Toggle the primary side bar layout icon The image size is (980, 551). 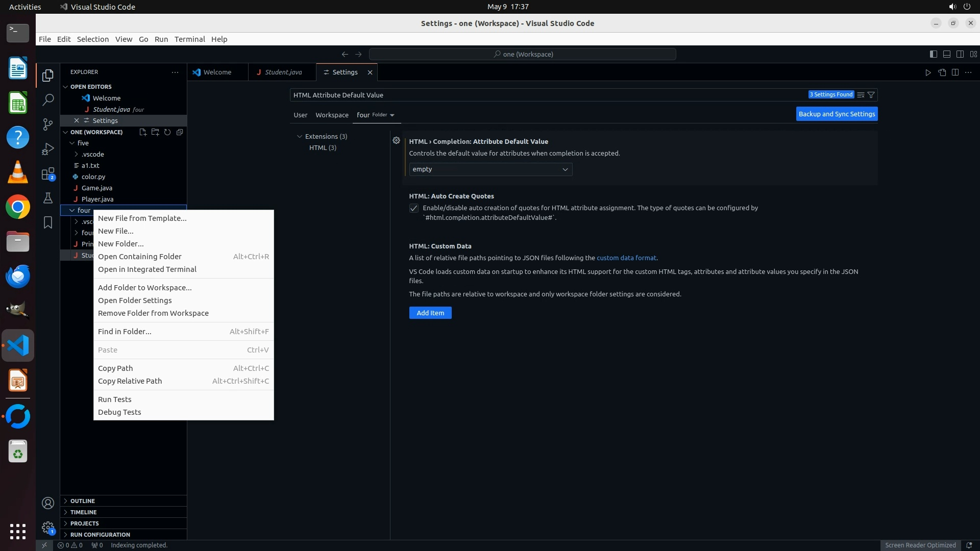point(933,54)
